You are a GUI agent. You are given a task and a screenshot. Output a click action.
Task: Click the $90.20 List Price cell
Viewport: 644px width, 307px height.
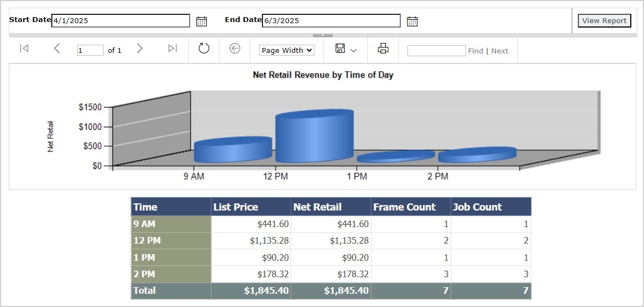click(x=251, y=258)
